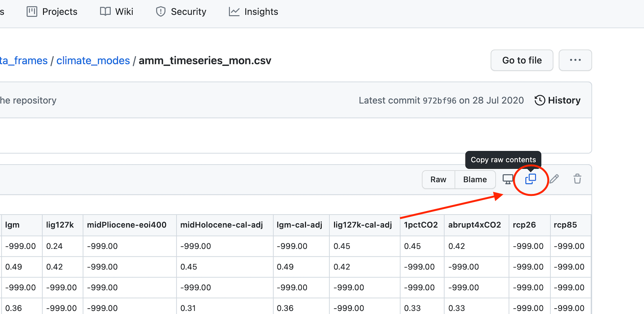Click the Security shield icon
Viewport: 644px width, 314px height.
pyautogui.click(x=161, y=12)
